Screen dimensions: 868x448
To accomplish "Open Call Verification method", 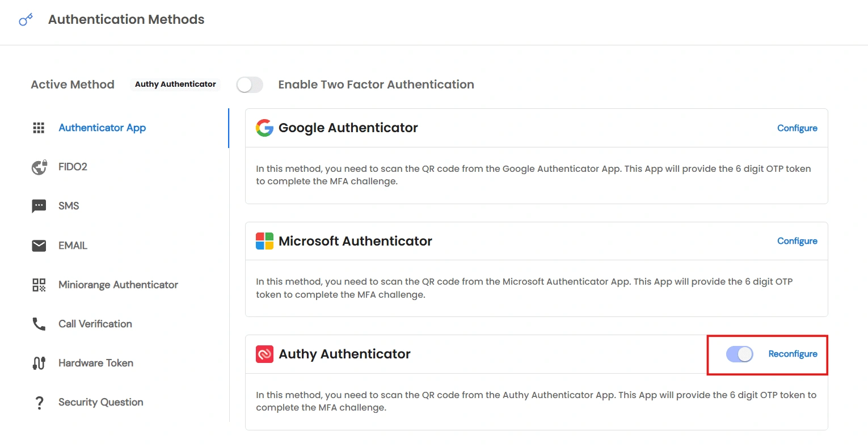I will click(x=95, y=324).
